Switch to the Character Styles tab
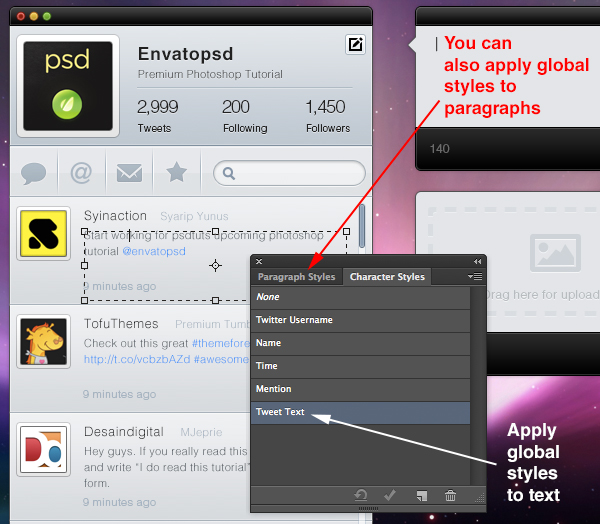This screenshot has width=600, height=524. click(x=387, y=277)
